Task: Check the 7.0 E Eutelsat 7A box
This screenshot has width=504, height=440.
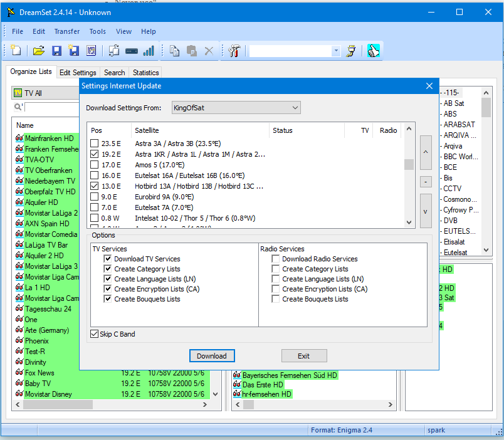Action: point(94,207)
